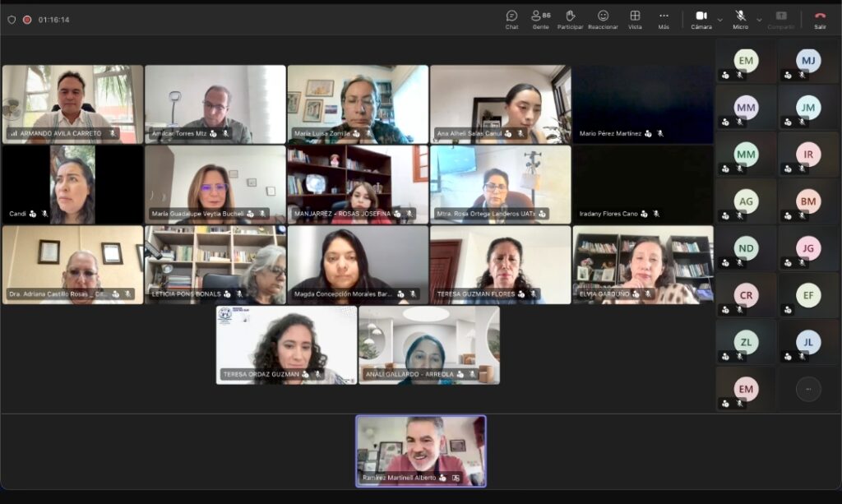Viewport: 842px width, 504px height.
Task: Click the ND participant avatar
Action: [x=746, y=248]
